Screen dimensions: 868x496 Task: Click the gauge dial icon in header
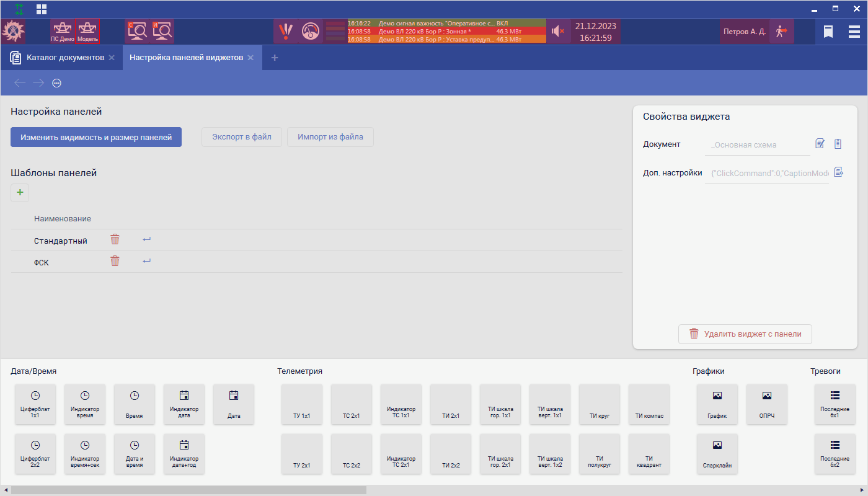click(x=310, y=31)
